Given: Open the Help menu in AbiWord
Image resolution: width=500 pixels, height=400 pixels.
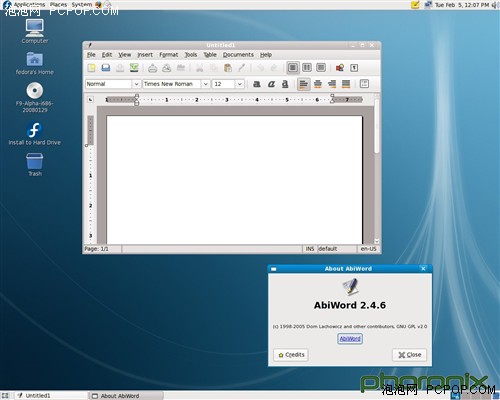Looking at the screenshot, I should point(266,55).
